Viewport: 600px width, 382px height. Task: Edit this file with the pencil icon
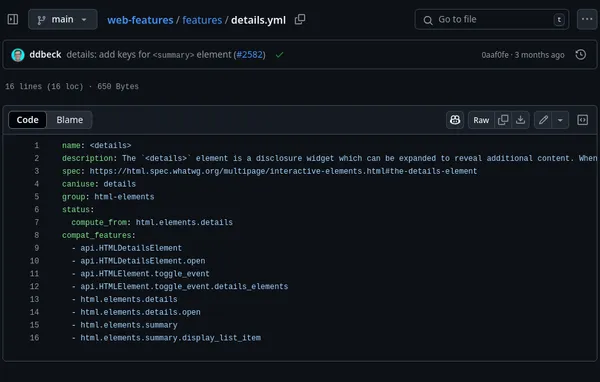click(543, 120)
